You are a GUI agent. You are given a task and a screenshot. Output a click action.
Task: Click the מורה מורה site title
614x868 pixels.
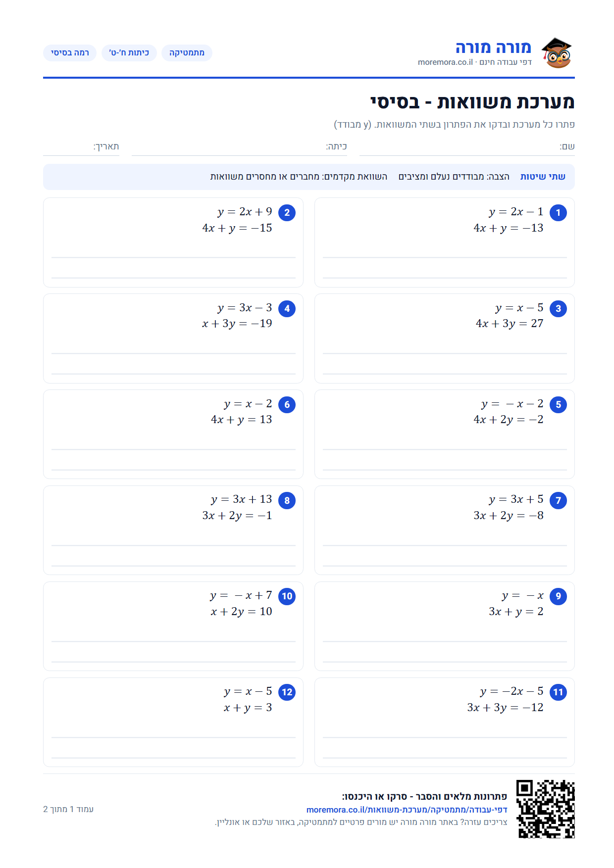tap(493, 48)
